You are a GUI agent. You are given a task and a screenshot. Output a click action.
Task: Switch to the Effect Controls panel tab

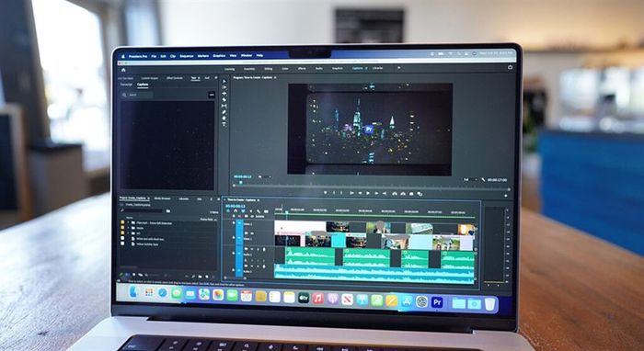[x=175, y=78]
